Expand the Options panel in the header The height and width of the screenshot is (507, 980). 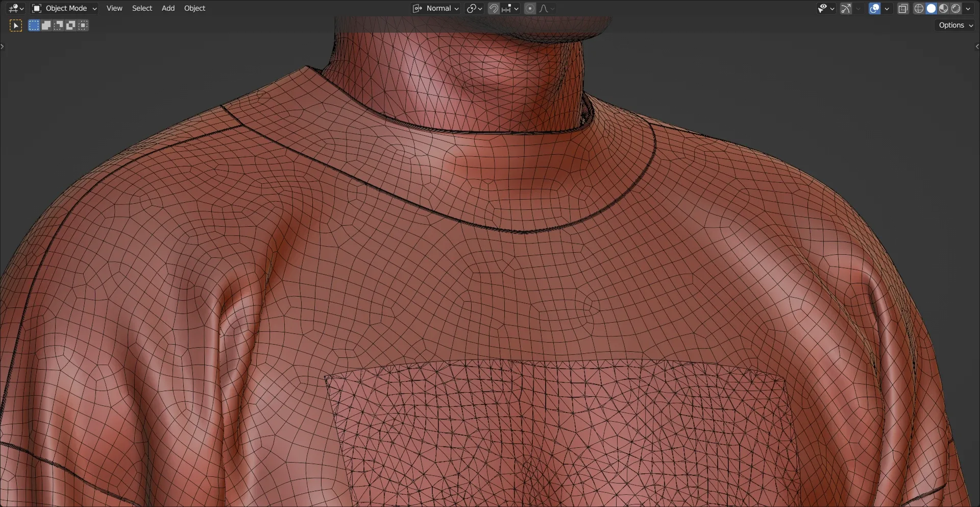click(955, 25)
